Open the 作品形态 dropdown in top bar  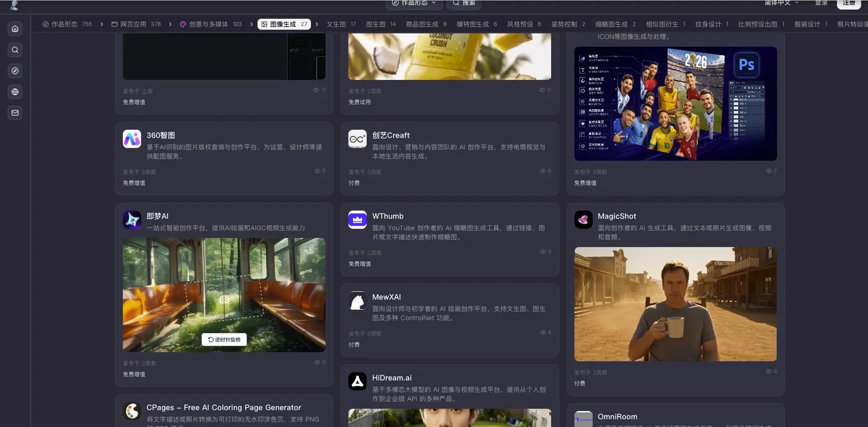pos(414,3)
